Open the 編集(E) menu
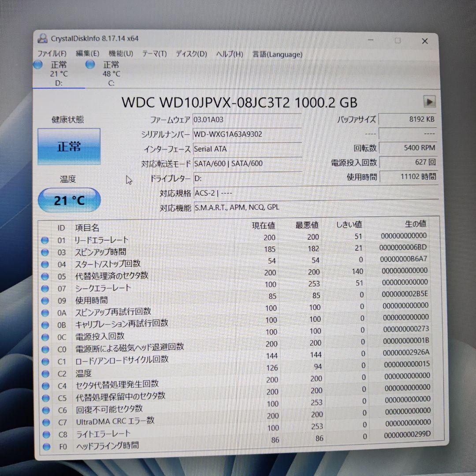Image resolution: width=476 pixels, height=476 pixels. pos(87,54)
